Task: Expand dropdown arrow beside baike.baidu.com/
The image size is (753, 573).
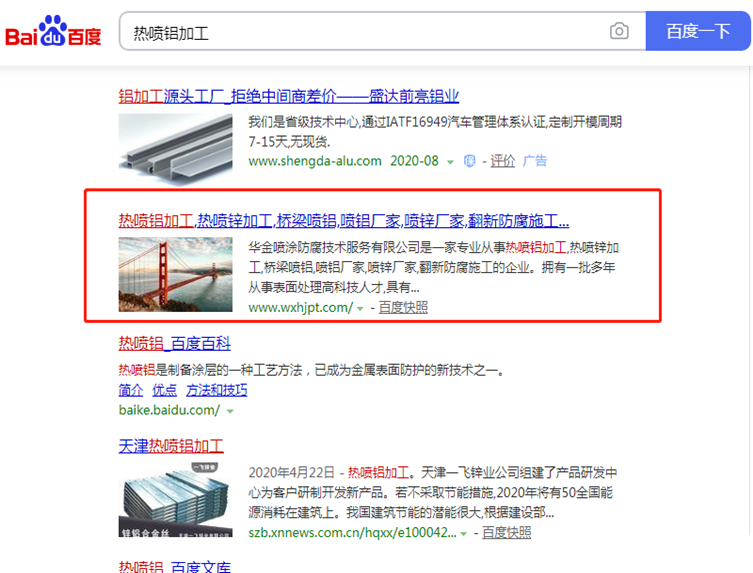Action: click(x=230, y=411)
